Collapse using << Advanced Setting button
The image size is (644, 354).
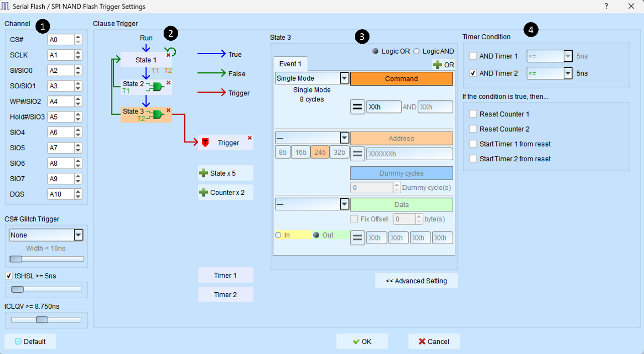pos(416,281)
